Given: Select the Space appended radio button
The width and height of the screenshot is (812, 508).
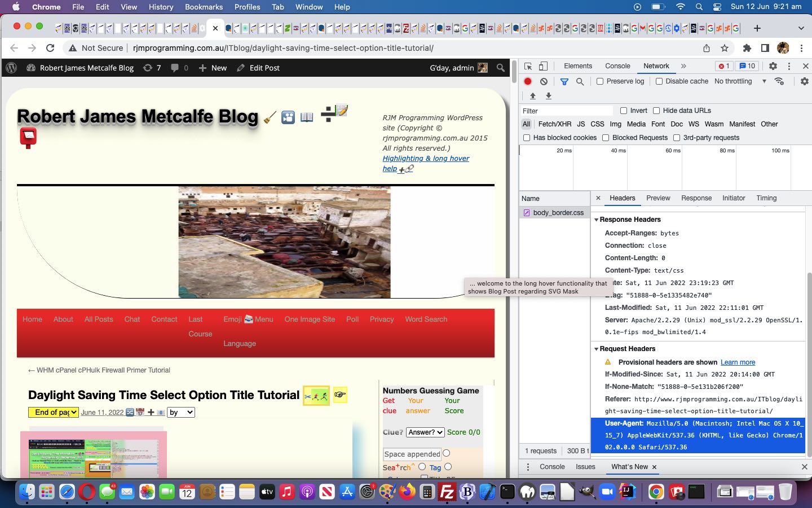Looking at the screenshot, I should [x=447, y=453].
